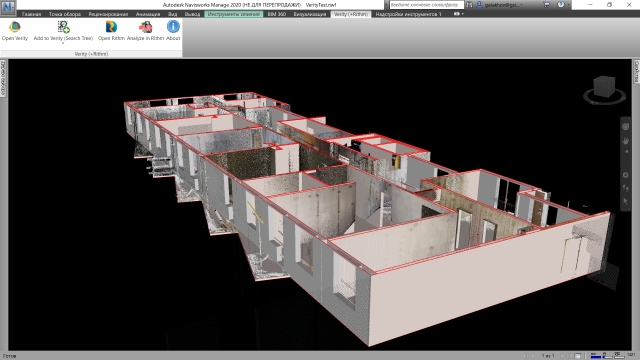Screen dimensions: 640x360
Task: Select the Pan hand tool in navigation bar
Action: point(625,141)
